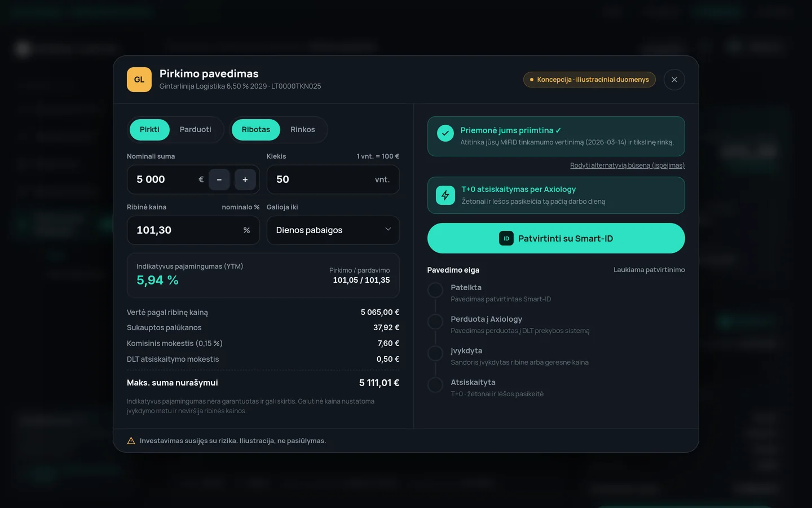Click the green checkmark suitability icon

(x=445, y=133)
